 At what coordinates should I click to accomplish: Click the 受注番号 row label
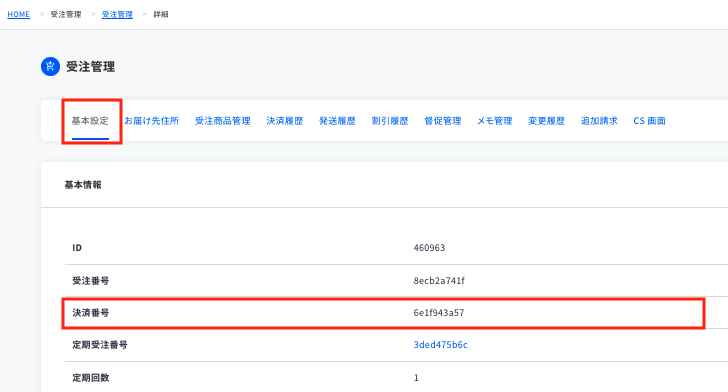91,281
